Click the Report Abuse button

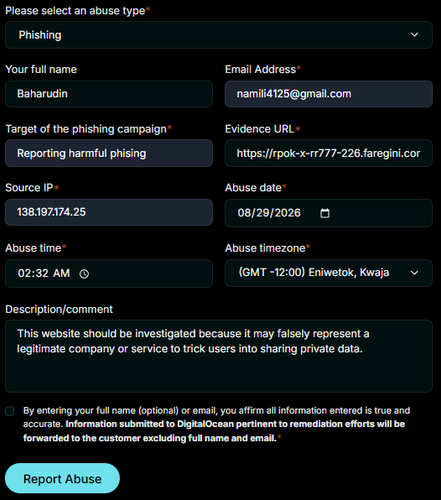(62, 478)
